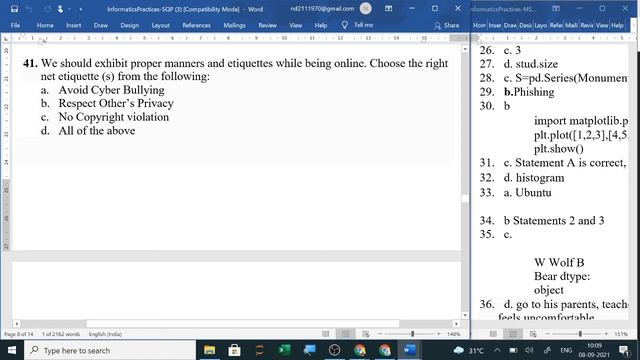Click the tab selector at ruler's left corner

[6, 38]
